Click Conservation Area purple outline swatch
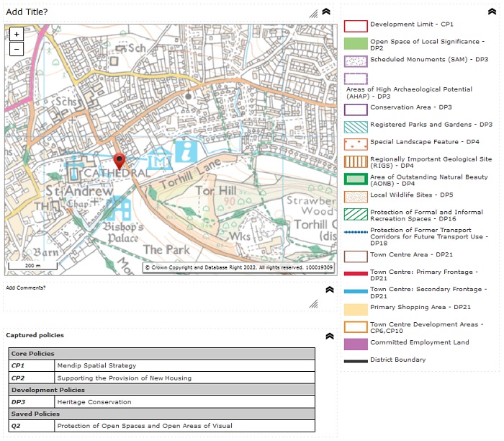This screenshot has height=441, width=504. click(x=356, y=110)
